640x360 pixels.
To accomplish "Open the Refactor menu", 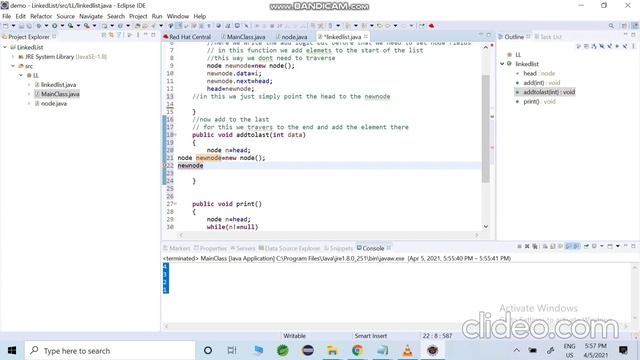I will [x=41, y=16].
